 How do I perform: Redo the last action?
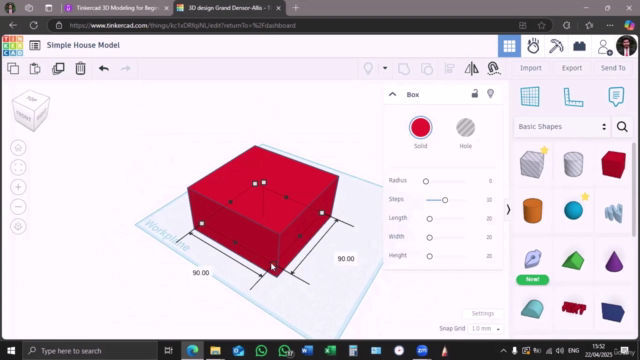[x=126, y=68]
